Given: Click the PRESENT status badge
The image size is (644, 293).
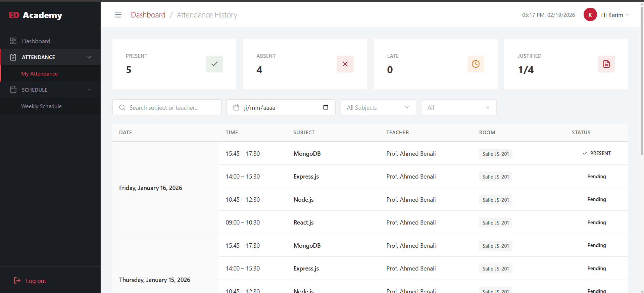Looking at the screenshot, I should 597,153.
